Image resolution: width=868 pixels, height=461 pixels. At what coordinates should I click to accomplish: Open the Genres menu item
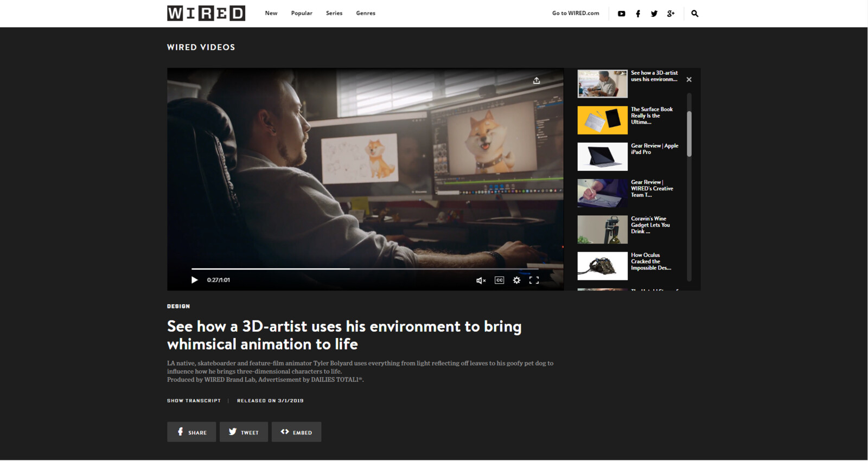[x=366, y=13]
